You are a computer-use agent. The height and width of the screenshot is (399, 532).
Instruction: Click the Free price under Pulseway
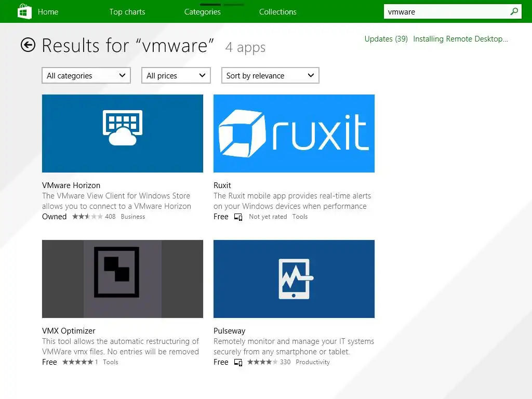(221, 362)
